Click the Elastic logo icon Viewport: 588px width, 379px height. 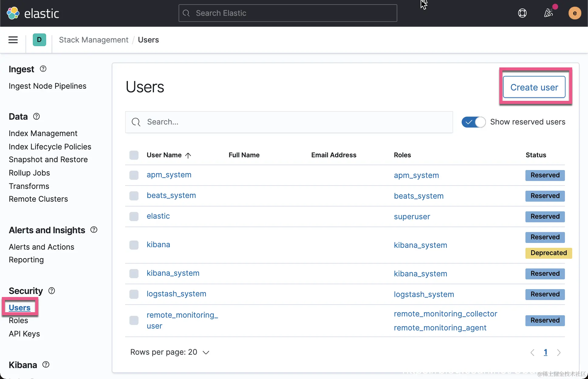click(13, 13)
